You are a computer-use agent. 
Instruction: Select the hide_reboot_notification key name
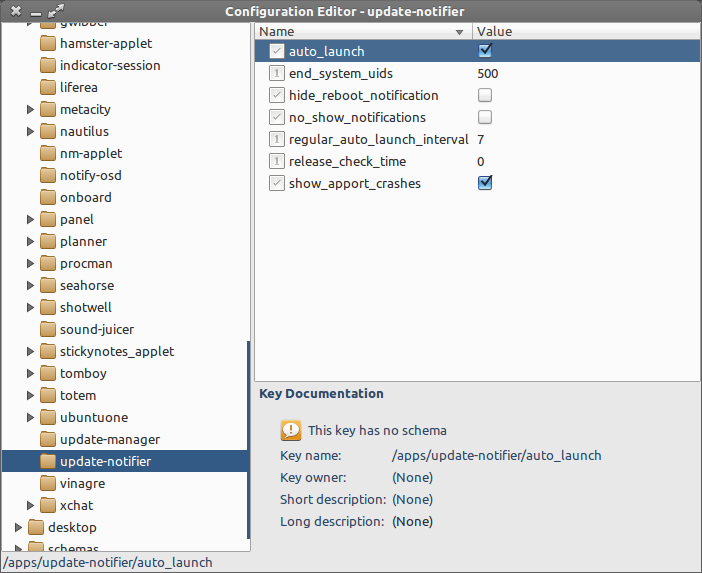(364, 95)
